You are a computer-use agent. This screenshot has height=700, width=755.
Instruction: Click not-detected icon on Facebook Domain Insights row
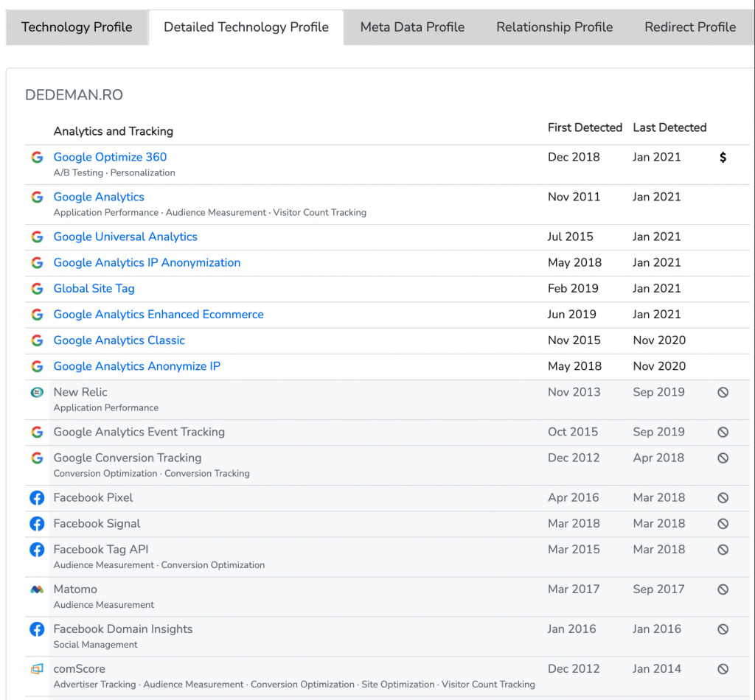coord(723,629)
